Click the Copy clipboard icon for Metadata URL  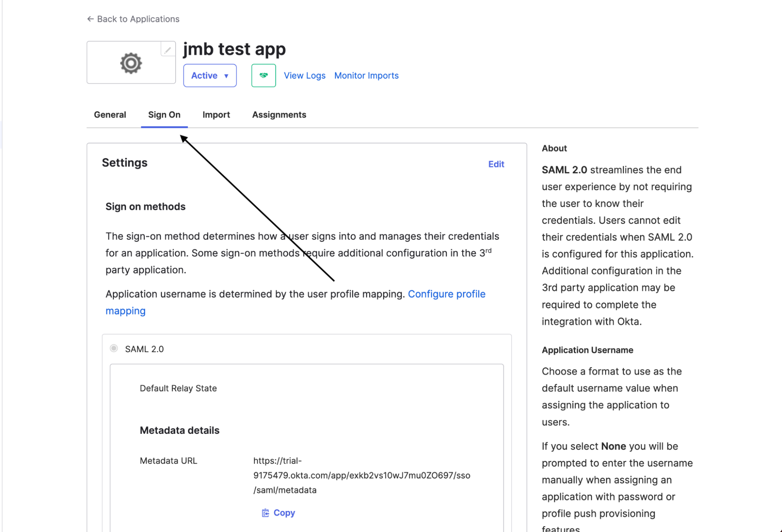point(265,513)
